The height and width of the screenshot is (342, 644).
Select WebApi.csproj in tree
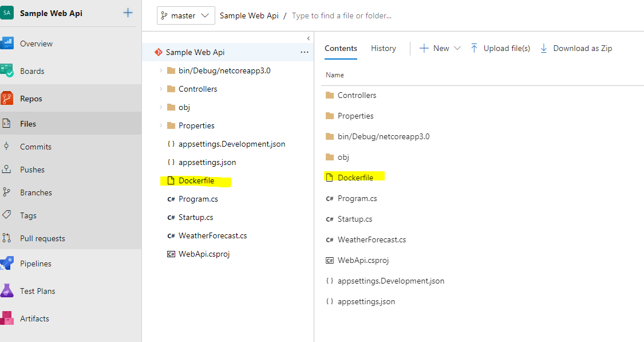204,254
